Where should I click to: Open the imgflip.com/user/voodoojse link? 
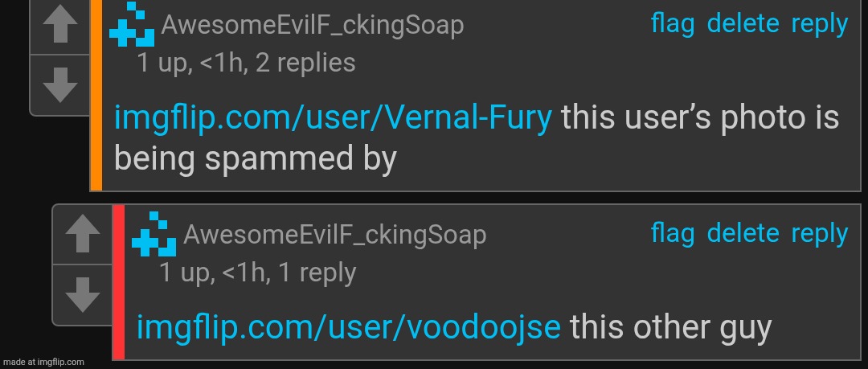tap(348, 327)
